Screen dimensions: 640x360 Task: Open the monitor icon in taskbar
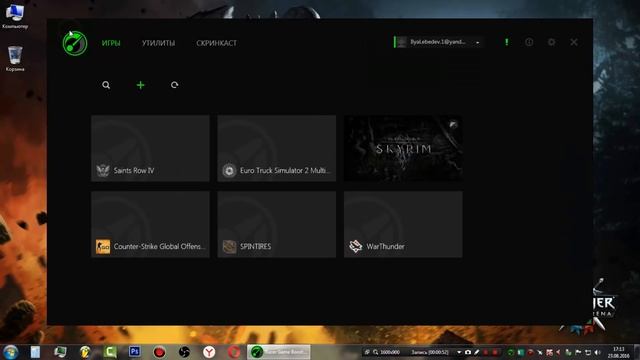pyautogui.click(x=60, y=352)
